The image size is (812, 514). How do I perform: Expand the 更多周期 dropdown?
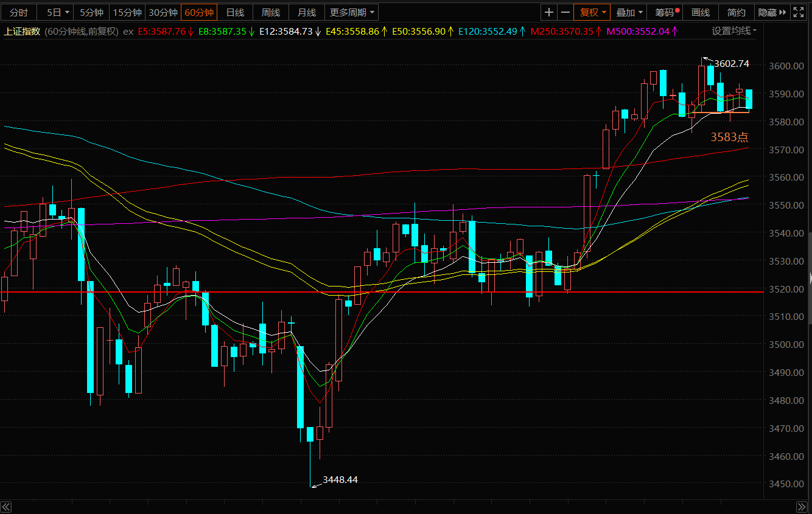[x=352, y=12]
